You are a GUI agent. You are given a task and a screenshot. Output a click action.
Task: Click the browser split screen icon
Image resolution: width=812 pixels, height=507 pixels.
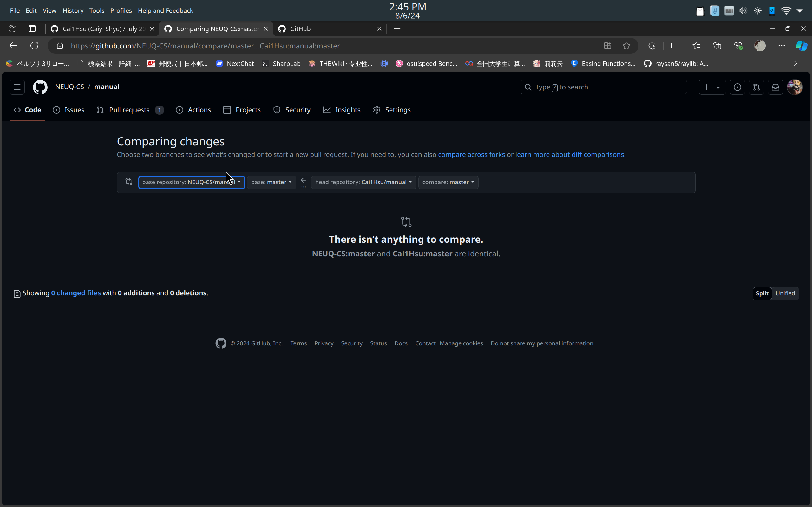675,46
